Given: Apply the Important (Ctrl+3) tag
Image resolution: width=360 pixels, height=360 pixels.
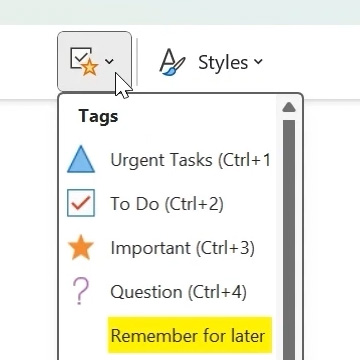Looking at the screenshot, I should (183, 248).
